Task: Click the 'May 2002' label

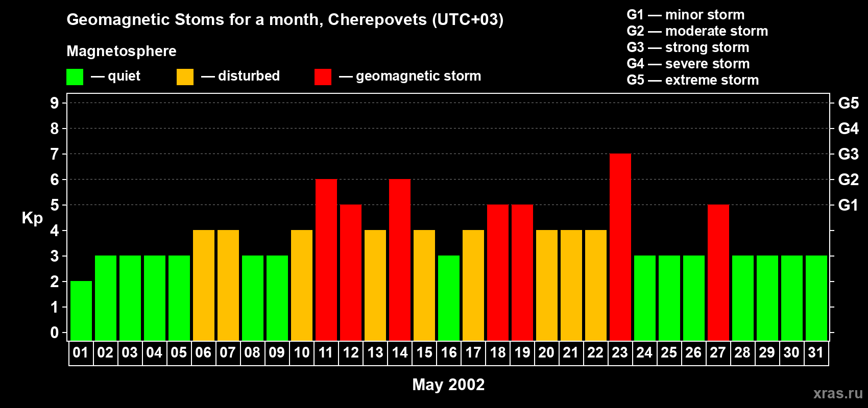Action: click(448, 385)
